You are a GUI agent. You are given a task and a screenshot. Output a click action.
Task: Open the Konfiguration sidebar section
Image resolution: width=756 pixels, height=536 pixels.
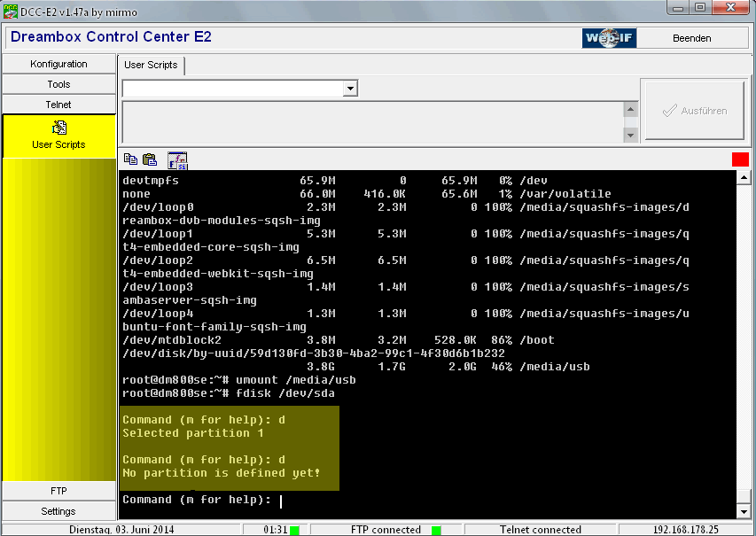coord(58,64)
